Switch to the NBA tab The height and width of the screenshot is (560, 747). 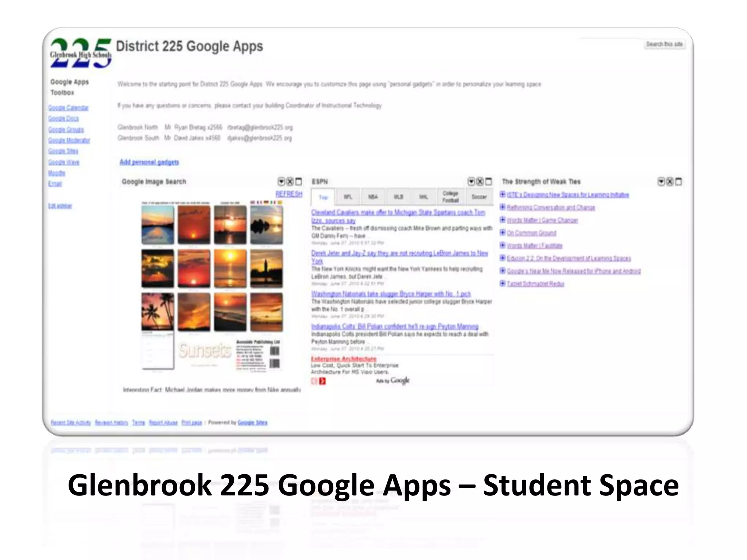[x=373, y=197]
